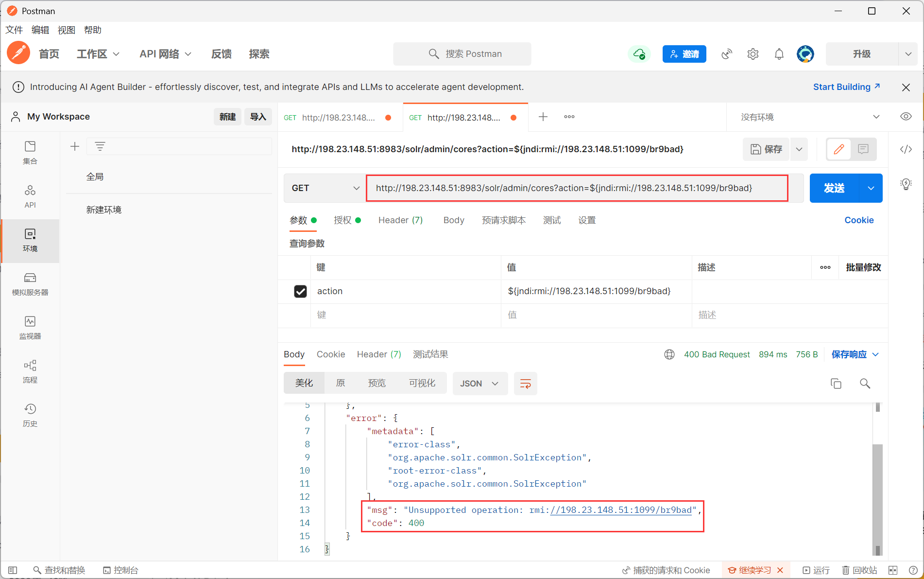This screenshot has height=579, width=924.
Task: Open the API 网络 dropdown
Action: [x=165, y=54]
